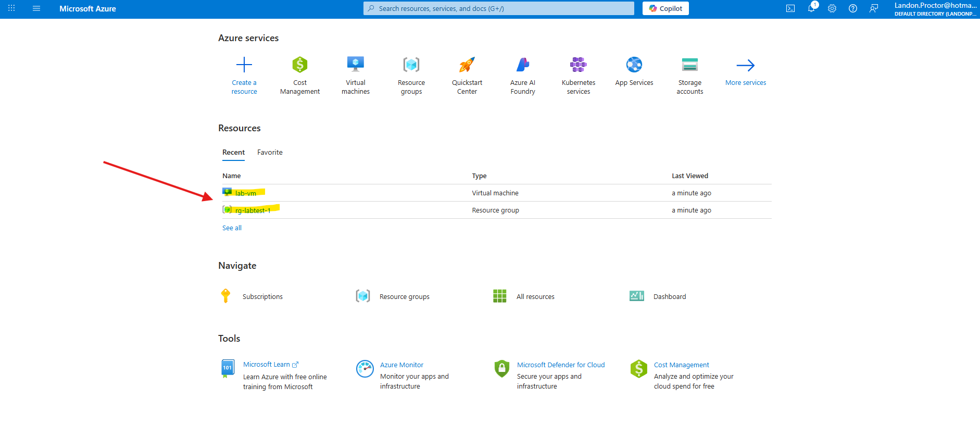Focus the search resources input field
The height and width of the screenshot is (424, 980).
pyautogui.click(x=499, y=8)
